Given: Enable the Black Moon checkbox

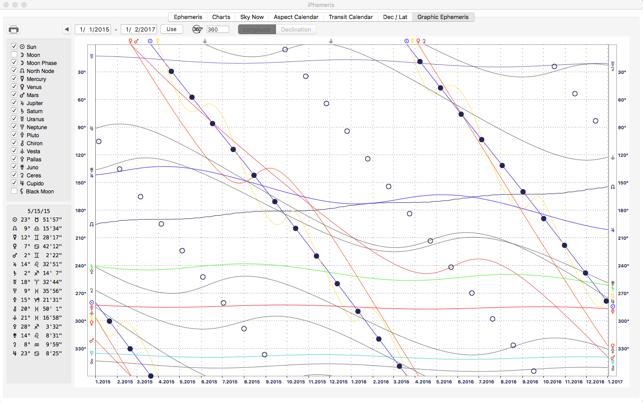Looking at the screenshot, I should 14,191.
